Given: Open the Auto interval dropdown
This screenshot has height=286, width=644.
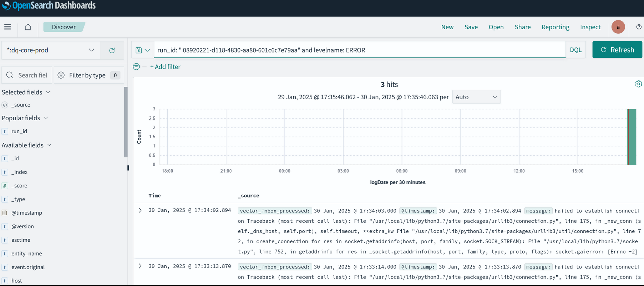Looking at the screenshot, I should click(476, 97).
